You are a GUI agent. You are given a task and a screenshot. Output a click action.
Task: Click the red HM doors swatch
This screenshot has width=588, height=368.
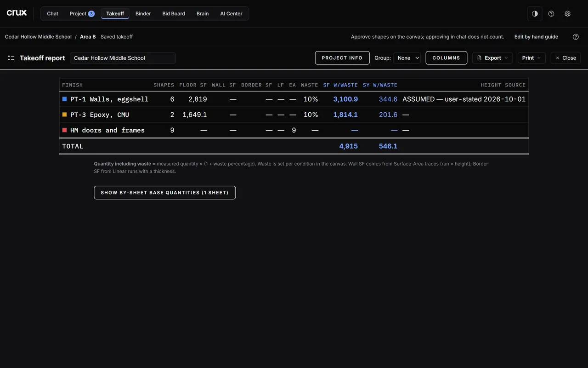click(65, 130)
